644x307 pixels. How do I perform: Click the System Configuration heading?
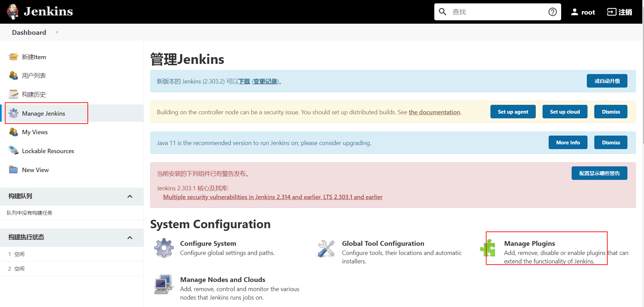point(210,224)
